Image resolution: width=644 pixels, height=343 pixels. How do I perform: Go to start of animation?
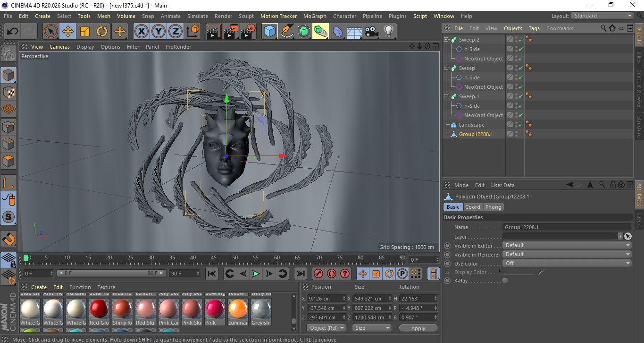(x=212, y=274)
